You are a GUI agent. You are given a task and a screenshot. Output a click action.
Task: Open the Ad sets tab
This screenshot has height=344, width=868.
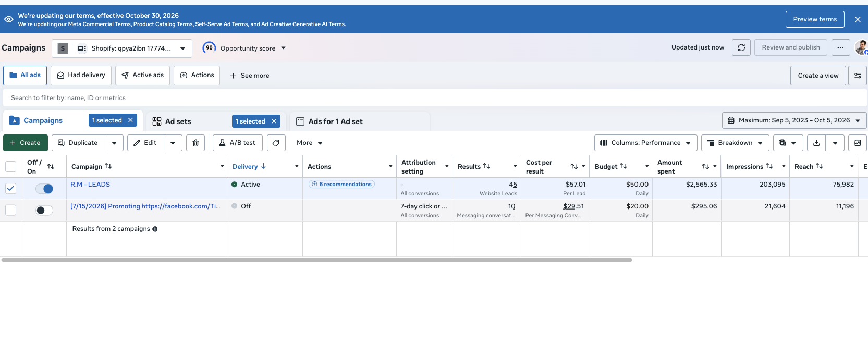pyautogui.click(x=178, y=121)
